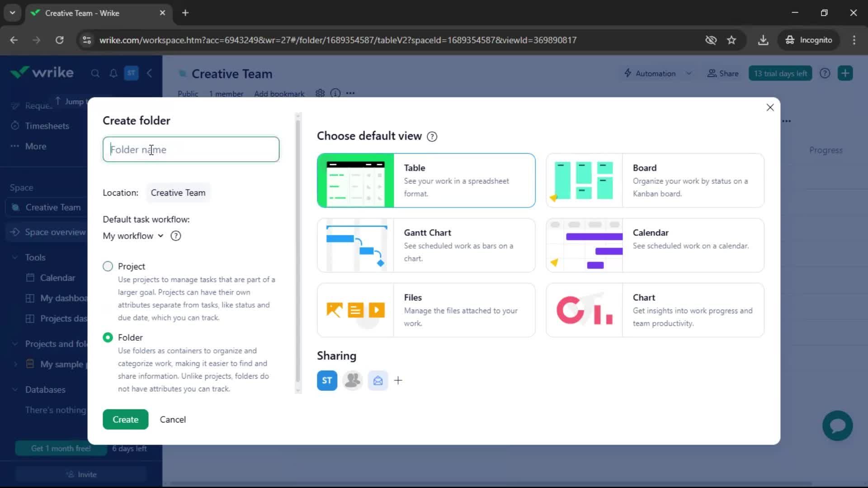Open the Wrike search icon
This screenshot has width=868, height=488.
tap(95, 73)
